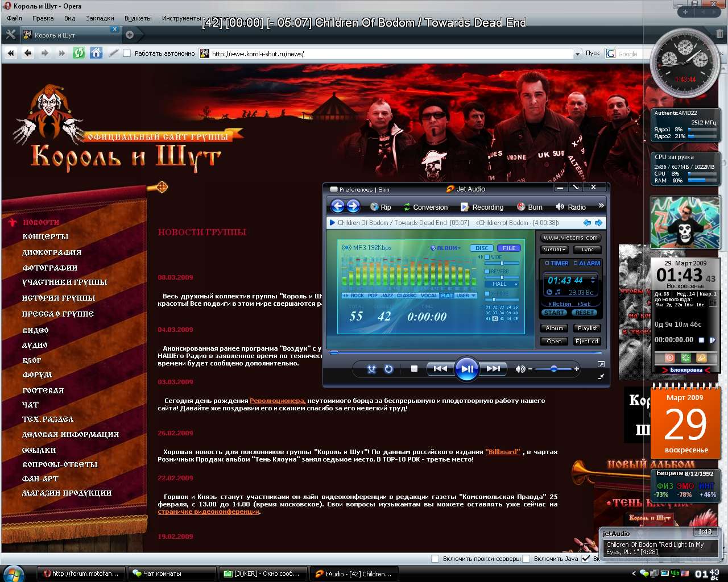728x582 pixels.
Task: Open the 'Революционера' link
Action: coord(278,401)
